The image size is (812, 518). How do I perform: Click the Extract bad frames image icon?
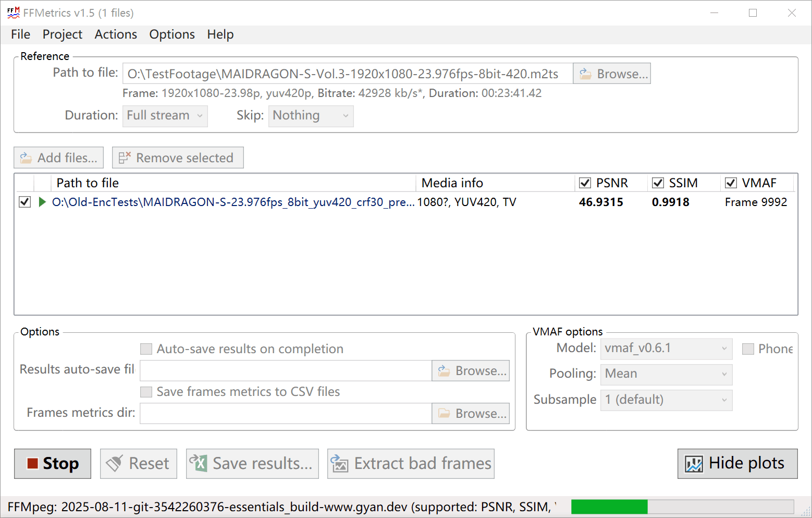coord(339,463)
